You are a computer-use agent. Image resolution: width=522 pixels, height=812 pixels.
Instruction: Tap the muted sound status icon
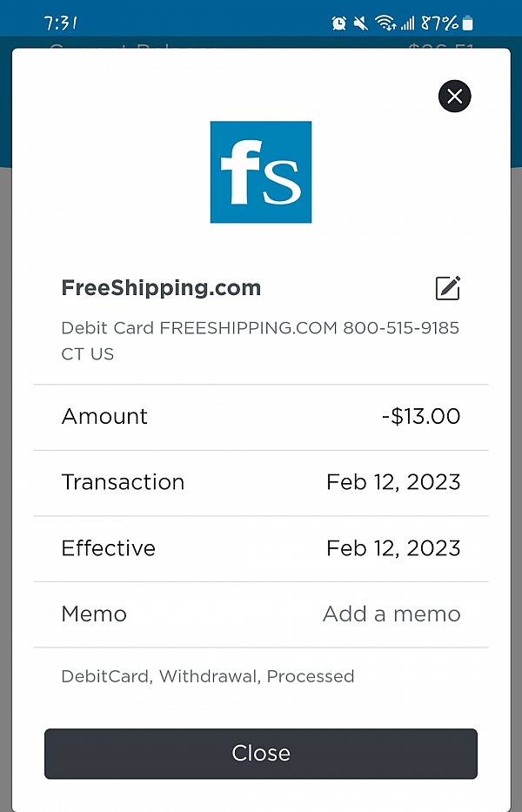pos(361,23)
